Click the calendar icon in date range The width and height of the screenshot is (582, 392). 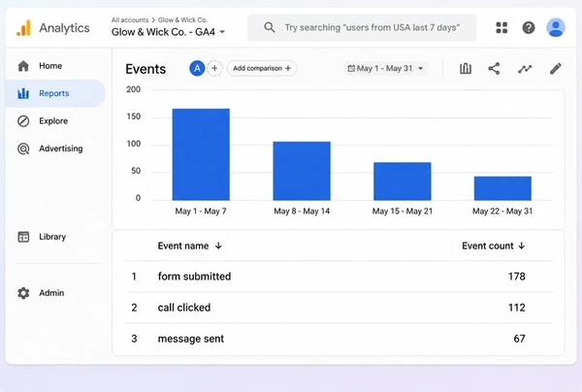(351, 68)
